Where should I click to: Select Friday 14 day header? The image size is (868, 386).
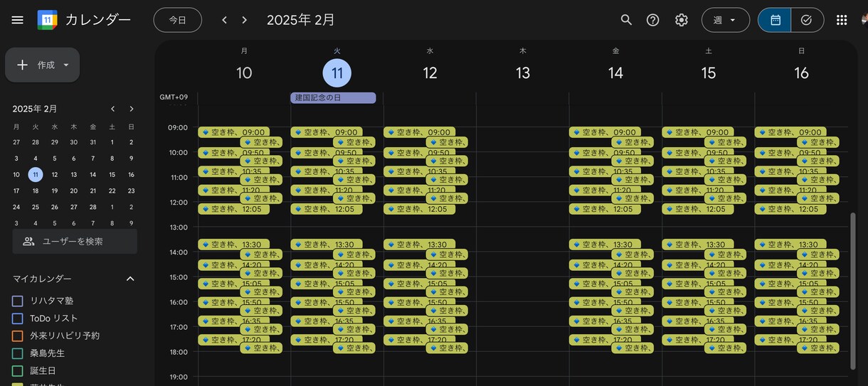point(615,73)
